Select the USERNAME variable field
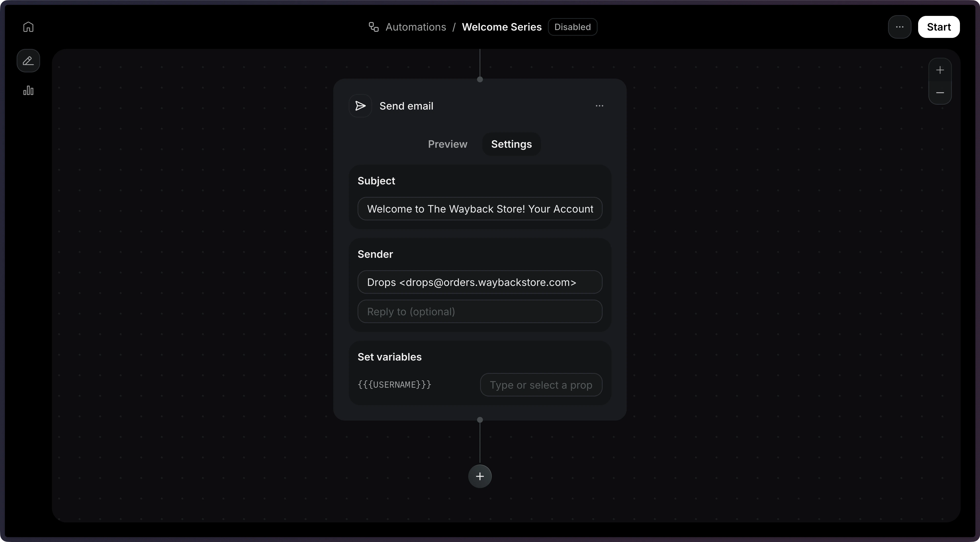The height and width of the screenshot is (542, 980). tap(394, 384)
